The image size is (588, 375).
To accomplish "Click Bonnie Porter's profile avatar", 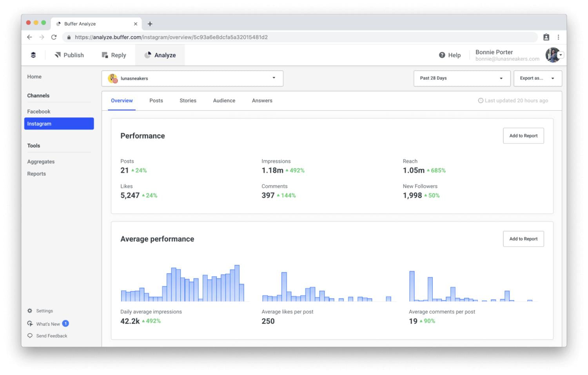I will point(553,55).
